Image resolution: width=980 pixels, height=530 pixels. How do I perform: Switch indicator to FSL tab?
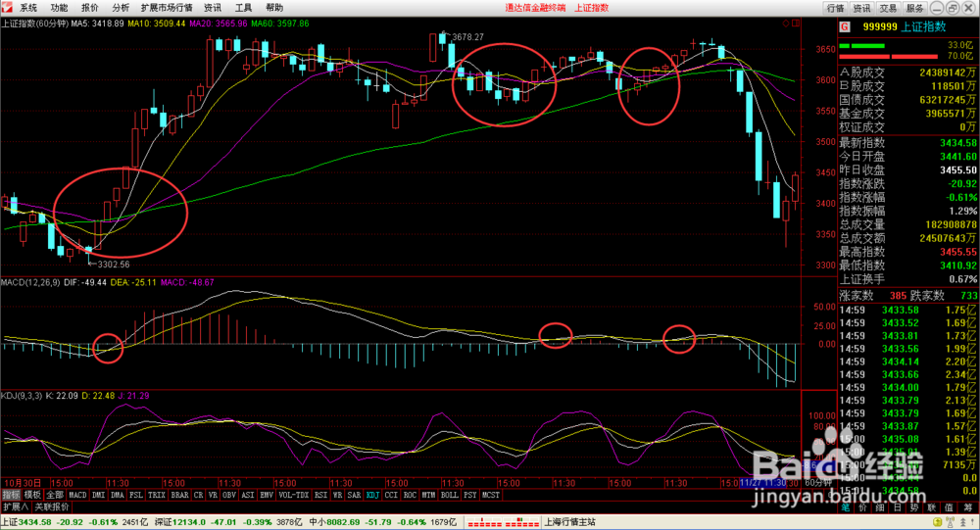tap(135, 495)
